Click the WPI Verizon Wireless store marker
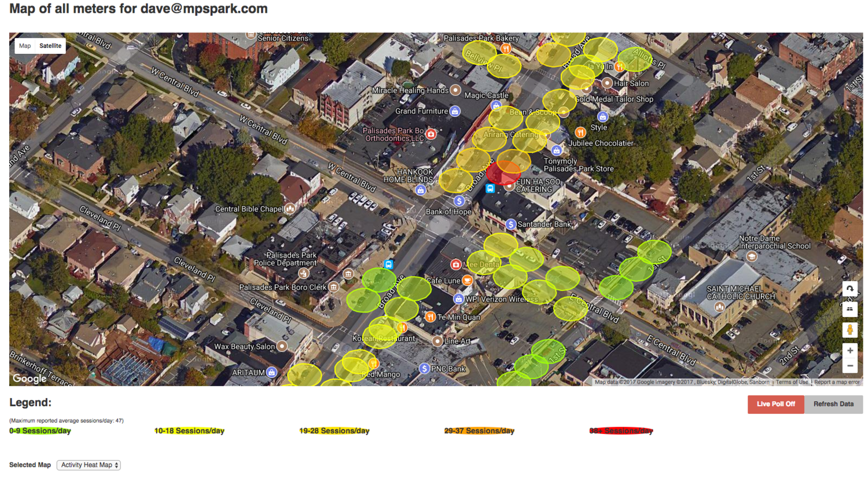The height and width of the screenshot is (478, 868). [458, 299]
